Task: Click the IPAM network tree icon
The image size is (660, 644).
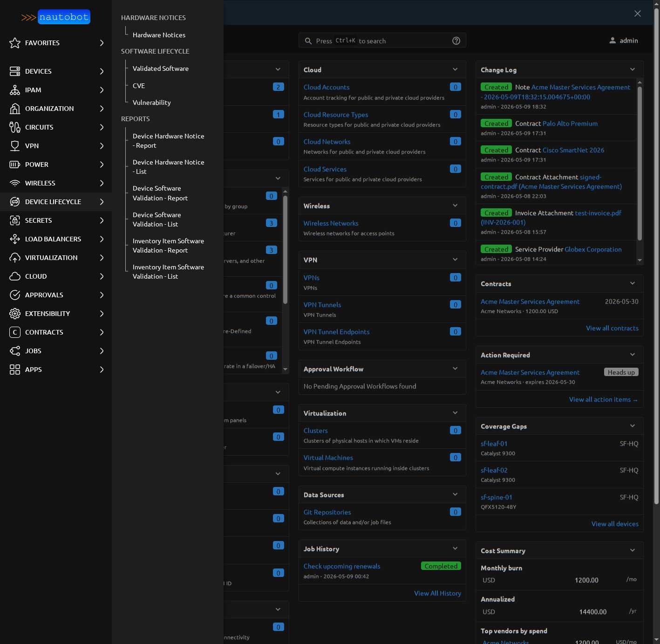Action: [x=15, y=90]
